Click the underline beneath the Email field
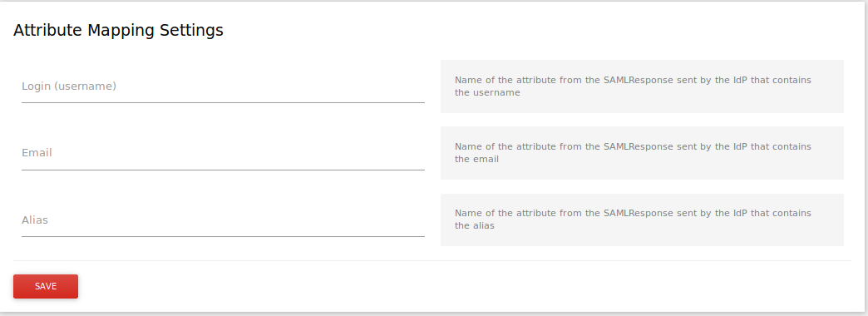The width and height of the screenshot is (868, 316). (x=223, y=170)
